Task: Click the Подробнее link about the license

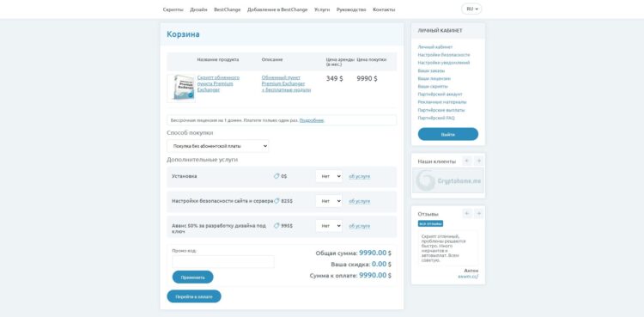Action: tap(312, 120)
